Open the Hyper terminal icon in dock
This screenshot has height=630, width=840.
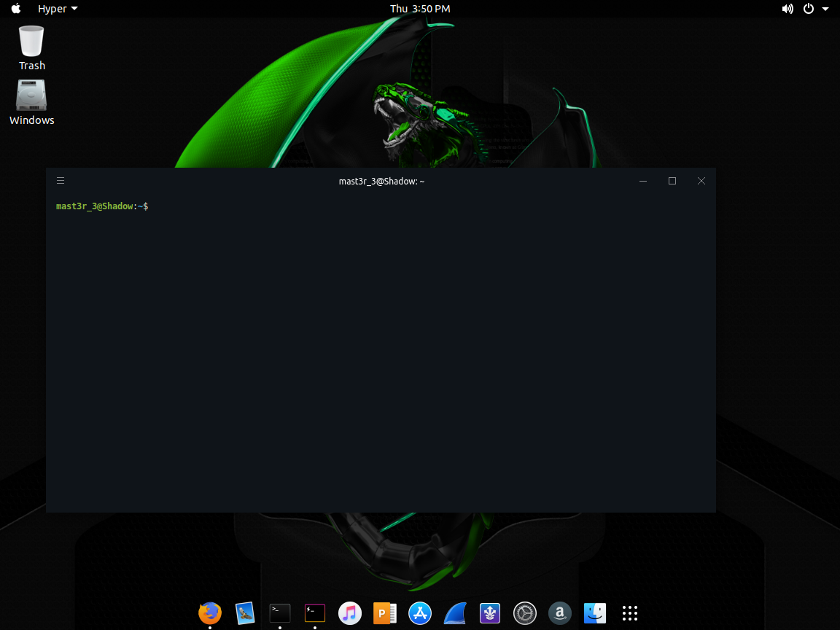pos(315,612)
